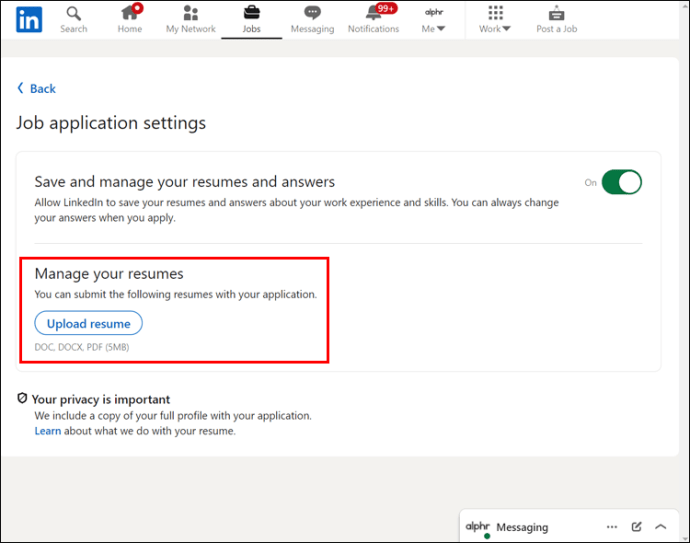The width and height of the screenshot is (690, 543).
Task: Click the Upload resume button
Action: coord(89,324)
